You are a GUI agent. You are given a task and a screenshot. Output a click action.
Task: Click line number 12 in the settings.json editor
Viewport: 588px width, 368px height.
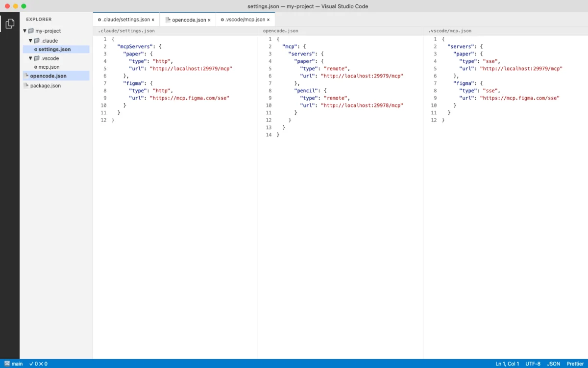pyautogui.click(x=103, y=120)
